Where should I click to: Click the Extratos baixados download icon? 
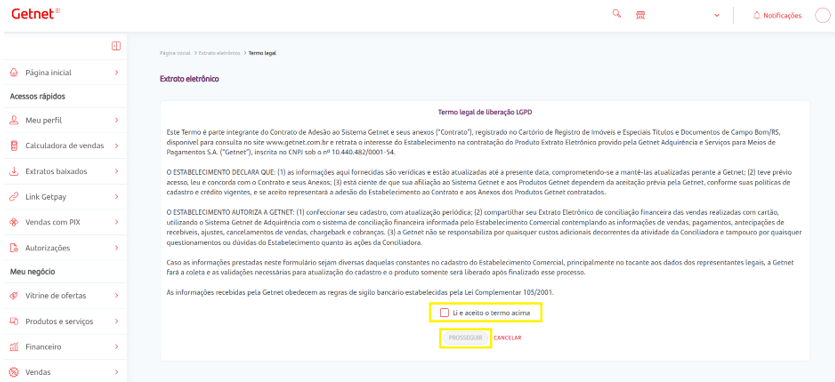coord(14,172)
